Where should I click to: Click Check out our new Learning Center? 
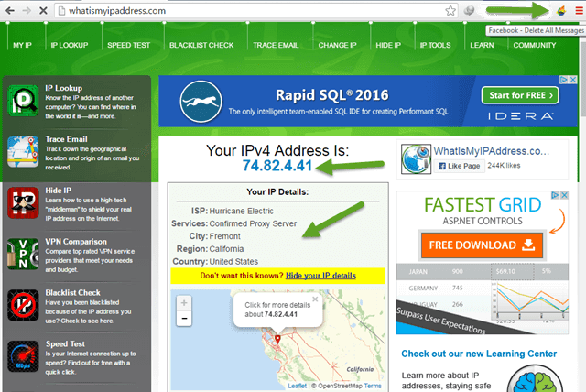click(479, 354)
